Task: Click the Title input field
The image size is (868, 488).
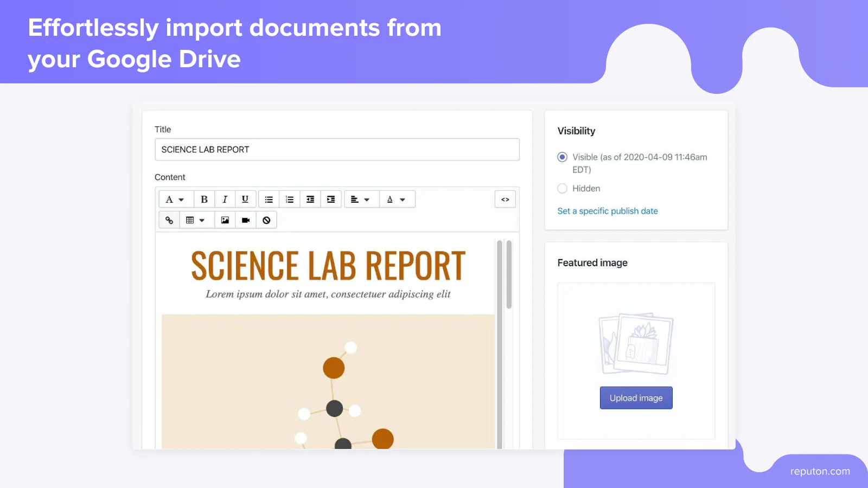Action: [337, 150]
